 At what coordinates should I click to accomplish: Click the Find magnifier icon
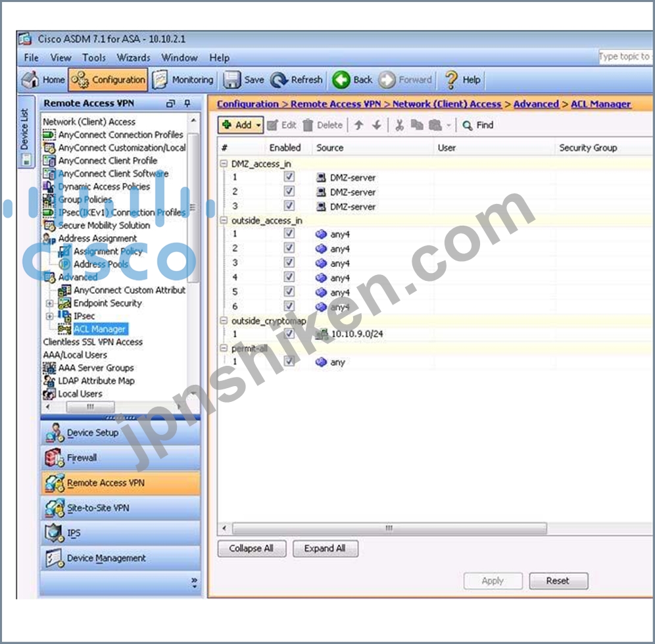(x=468, y=126)
